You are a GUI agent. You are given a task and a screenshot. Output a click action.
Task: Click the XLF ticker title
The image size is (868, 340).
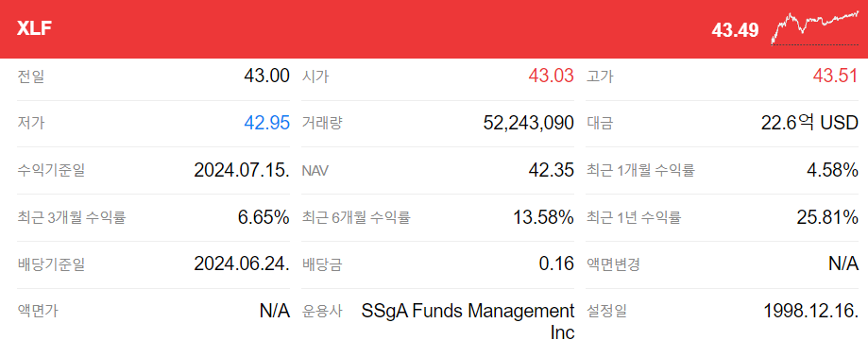pyautogui.click(x=34, y=28)
